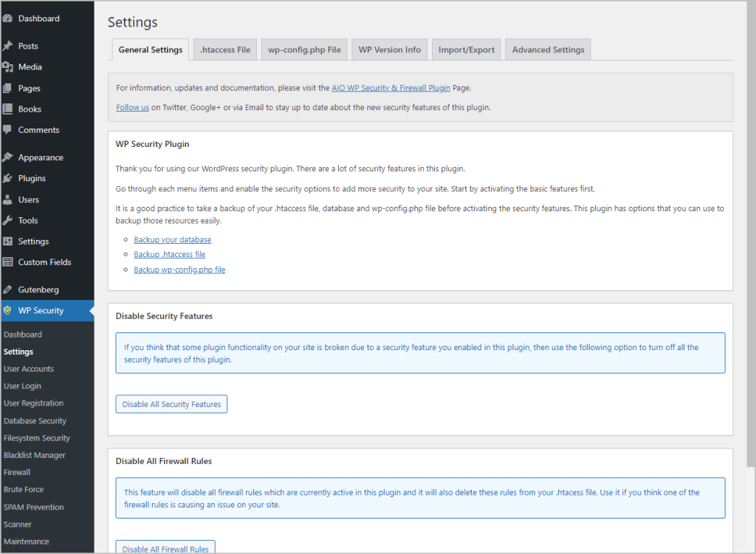Open the Scanner submenu item
This screenshot has height=554, width=756.
18,524
